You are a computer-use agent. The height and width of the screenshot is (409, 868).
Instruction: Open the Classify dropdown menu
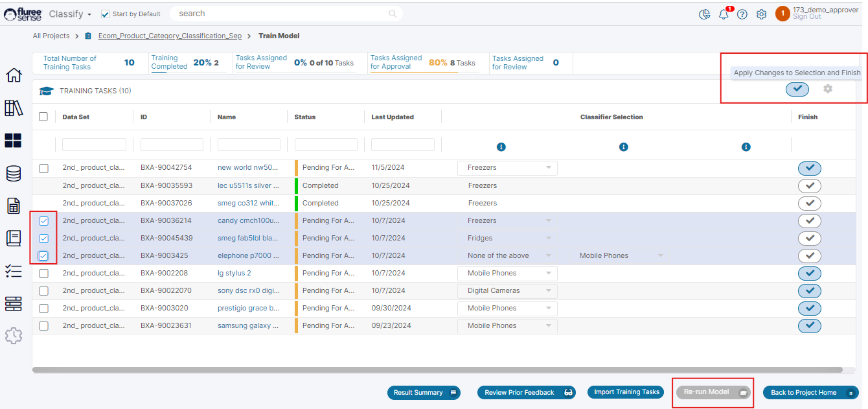[x=70, y=14]
